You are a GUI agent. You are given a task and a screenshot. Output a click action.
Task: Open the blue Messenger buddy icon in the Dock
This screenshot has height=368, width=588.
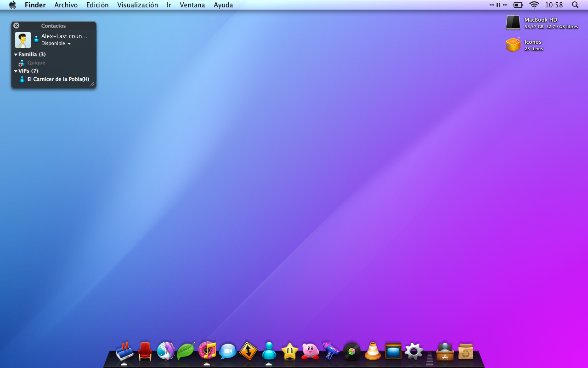[269, 351]
